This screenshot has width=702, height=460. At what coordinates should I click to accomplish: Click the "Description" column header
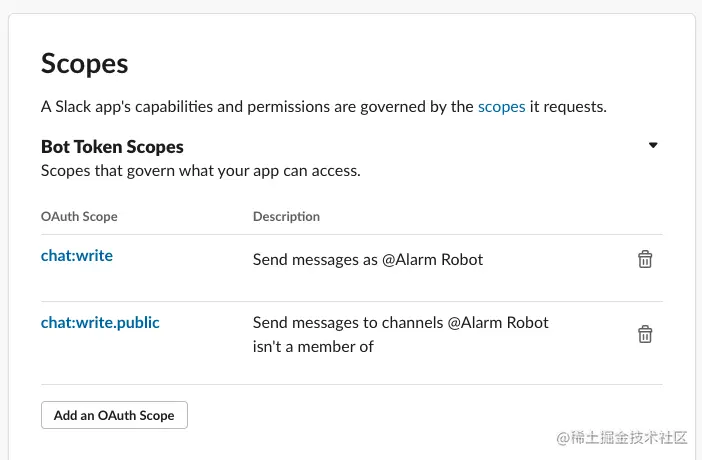point(286,216)
